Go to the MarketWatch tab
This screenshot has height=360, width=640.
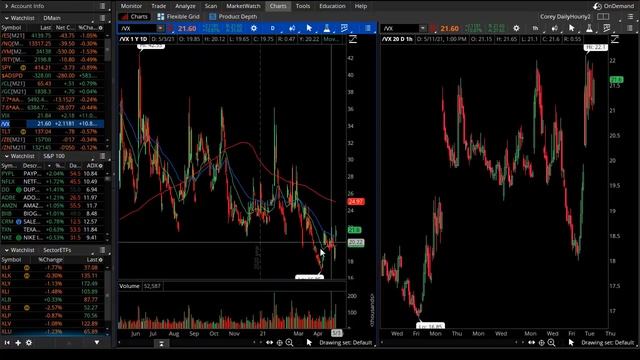[243, 6]
